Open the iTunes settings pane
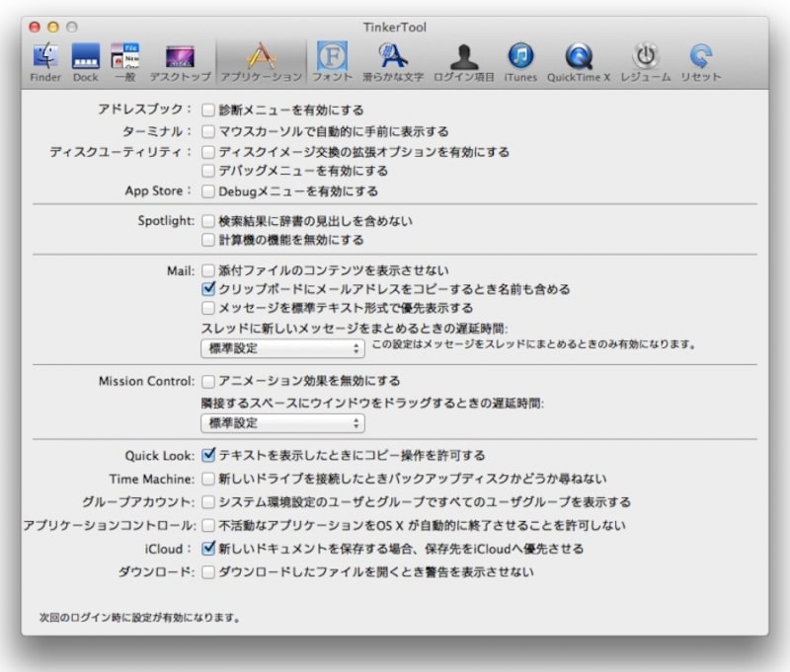 pos(519,61)
